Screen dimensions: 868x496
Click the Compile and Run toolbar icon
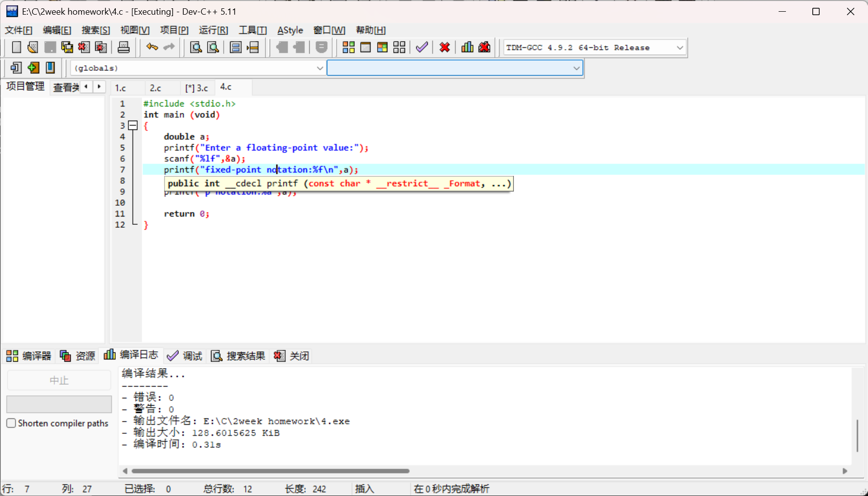[382, 47]
